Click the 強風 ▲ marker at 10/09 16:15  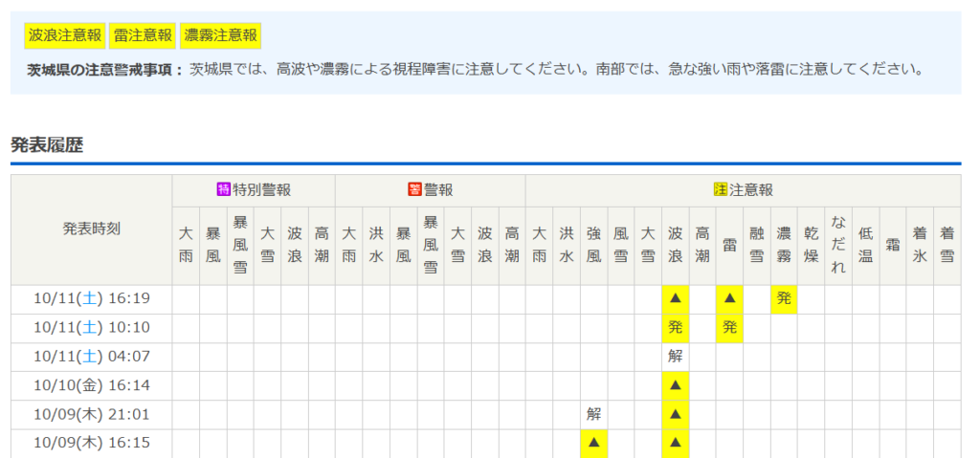[x=593, y=443]
